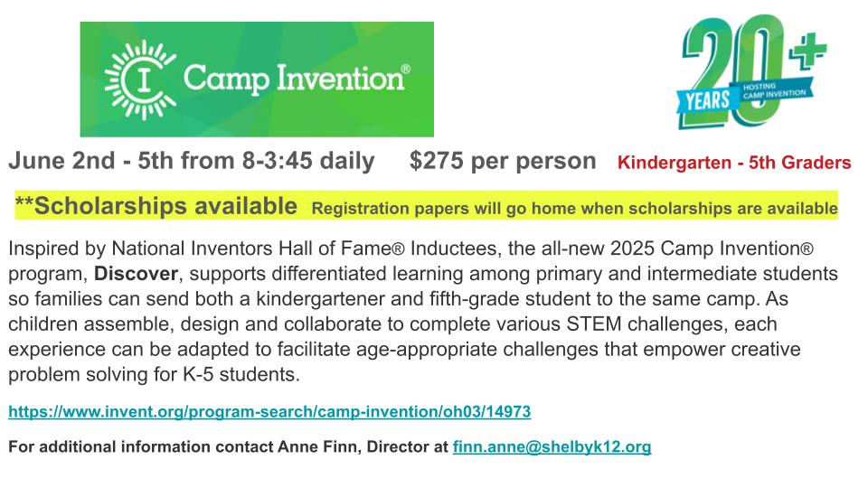Image resolution: width=868 pixels, height=488 pixels.
Task: Open the invent.org program-search camp link
Action: 269,412
